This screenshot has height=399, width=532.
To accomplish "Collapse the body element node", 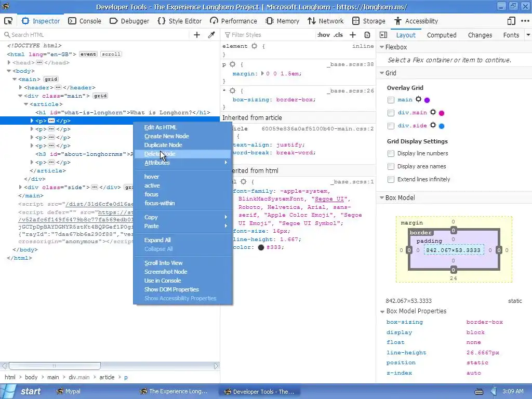I will coord(9,71).
